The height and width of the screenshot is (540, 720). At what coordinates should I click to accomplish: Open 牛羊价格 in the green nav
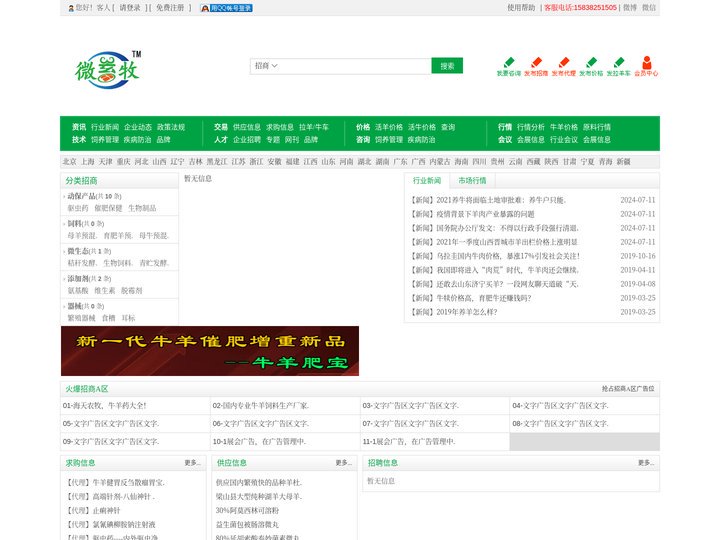click(x=564, y=127)
